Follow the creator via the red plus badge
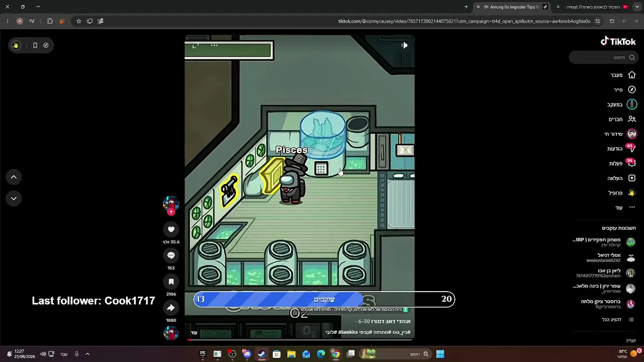 pos(171,212)
